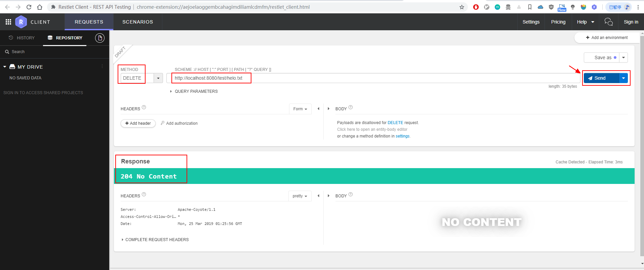Click Add header button
Image resolution: width=644 pixels, height=270 pixels.
click(x=138, y=123)
